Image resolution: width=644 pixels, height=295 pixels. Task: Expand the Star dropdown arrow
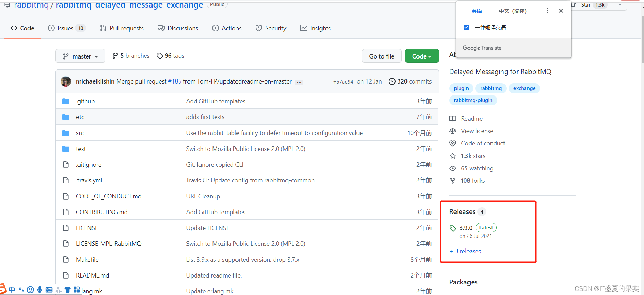tap(620, 5)
